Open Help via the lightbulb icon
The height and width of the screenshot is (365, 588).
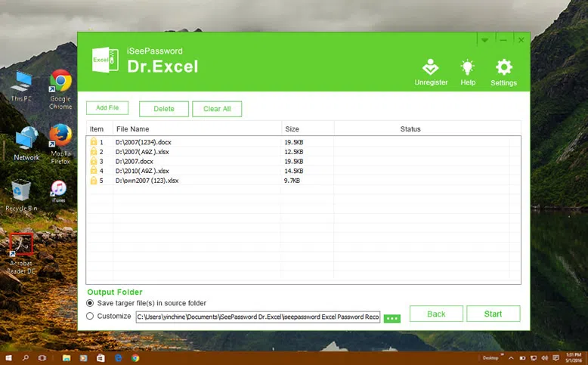(468, 67)
